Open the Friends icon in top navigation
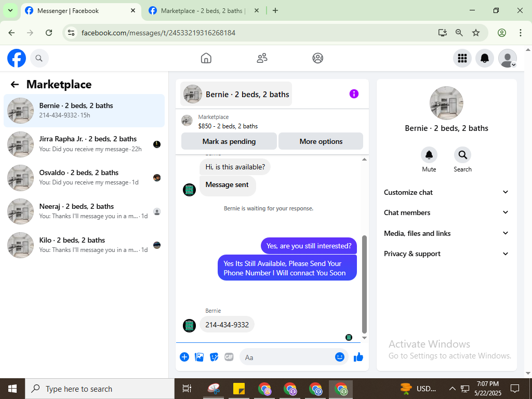Image resolution: width=532 pixels, height=399 pixels. click(262, 58)
